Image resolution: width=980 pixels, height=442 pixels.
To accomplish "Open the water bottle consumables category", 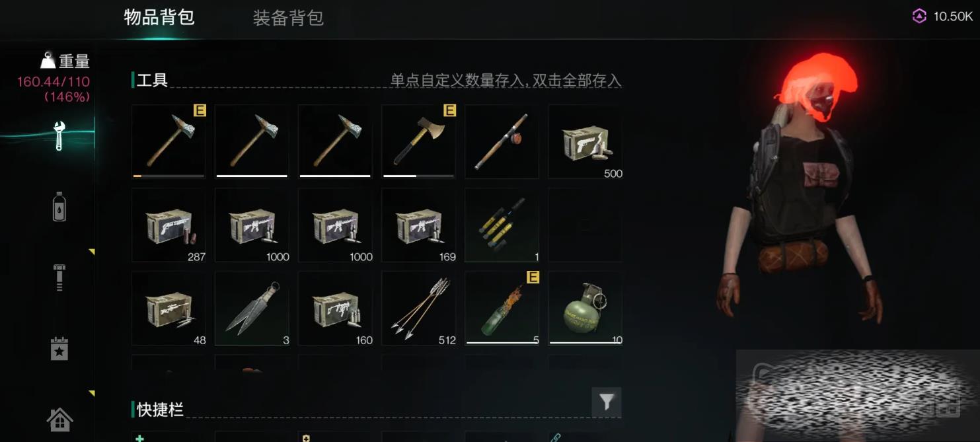I will point(59,206).
